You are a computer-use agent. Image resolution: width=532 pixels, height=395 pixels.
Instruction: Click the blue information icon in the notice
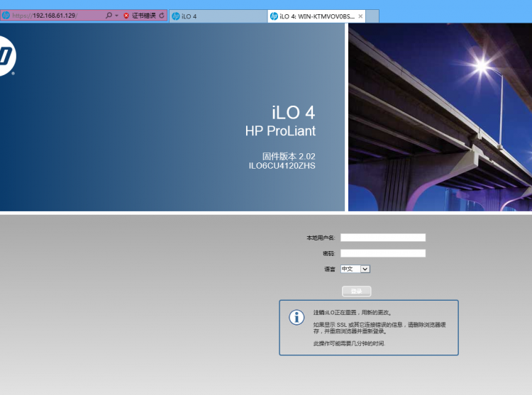297,318
